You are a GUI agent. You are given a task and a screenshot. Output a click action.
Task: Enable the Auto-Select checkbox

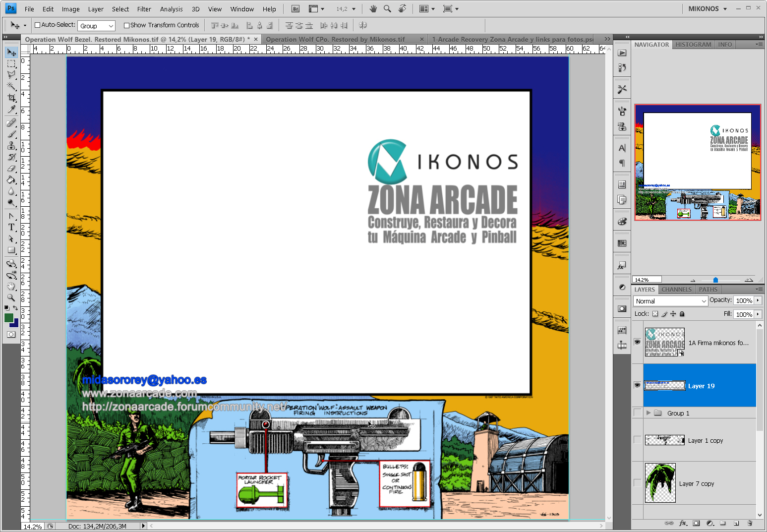pyautogui.click(x=37, y=25)
